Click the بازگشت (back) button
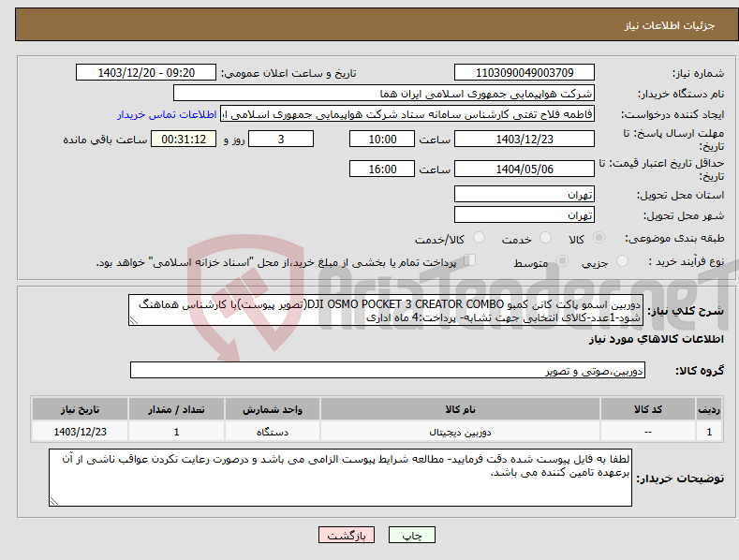The height and width of the screenshot is (560, 739). (x=347, y=535)
